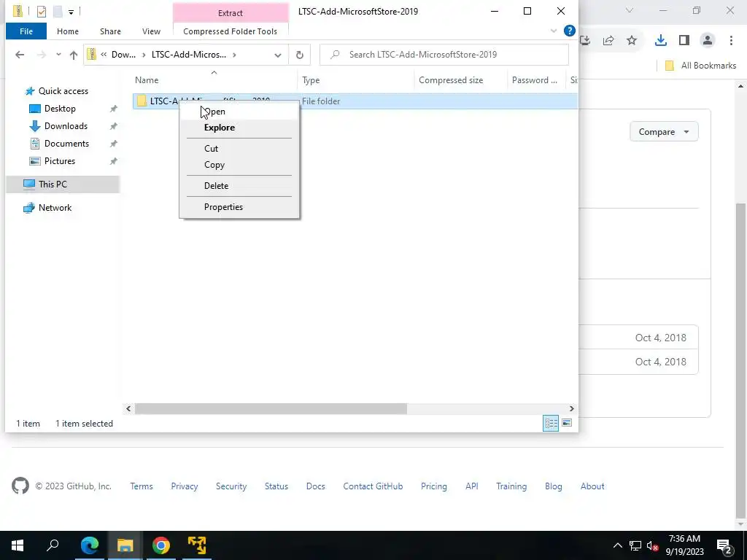Open the View ribbon tab
This screenshot has height=560, width=747.
tap(151, 31)
